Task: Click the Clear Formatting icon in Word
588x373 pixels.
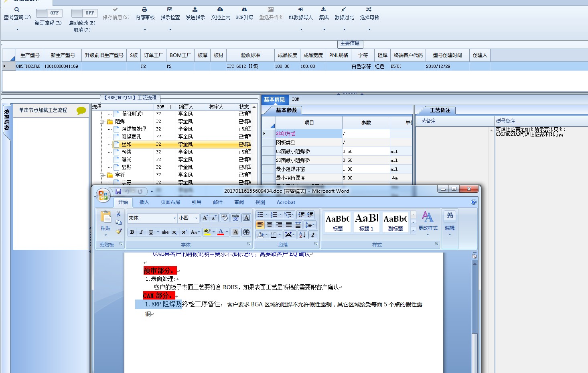Action: tap(225, 218)
